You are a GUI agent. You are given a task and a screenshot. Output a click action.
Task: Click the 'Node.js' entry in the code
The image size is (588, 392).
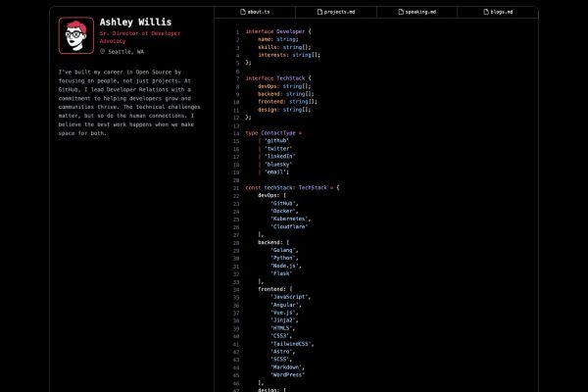[284, 266]
